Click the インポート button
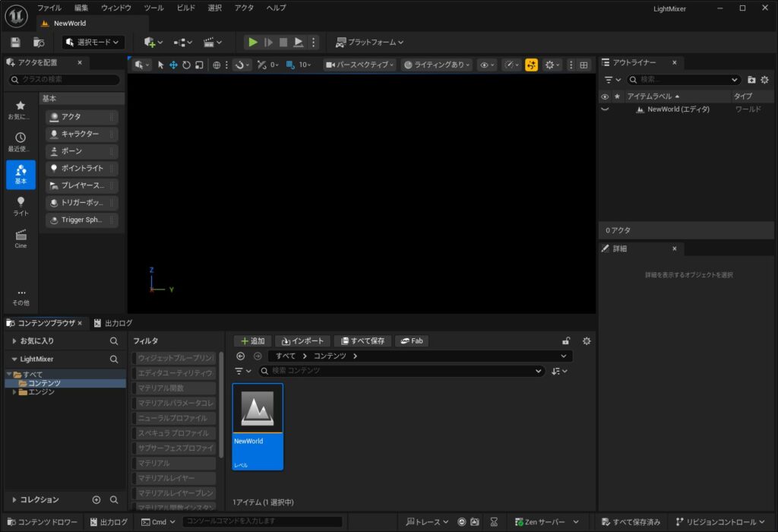The width and height of the screenshot is (778, 532). click(x=302, y=341)
